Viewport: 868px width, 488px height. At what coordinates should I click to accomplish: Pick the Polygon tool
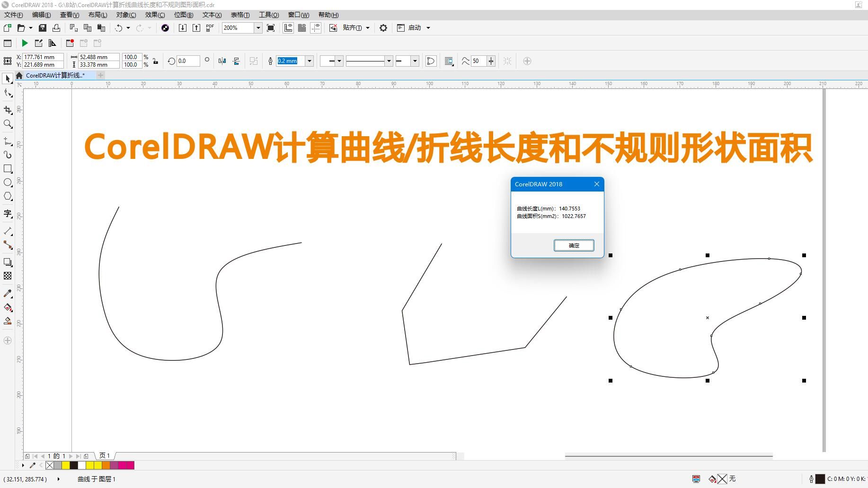[x=8, y=196]
